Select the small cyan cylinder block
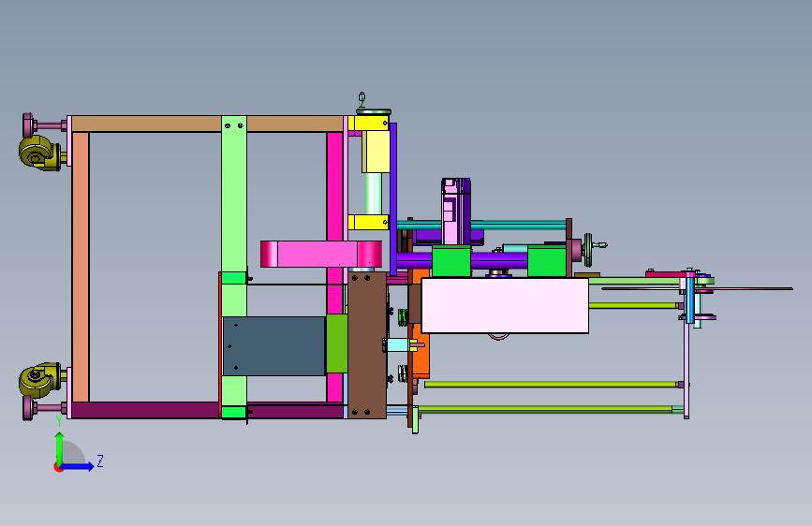Viewport: 812px width, 526px height. click(x=398, y=344)
